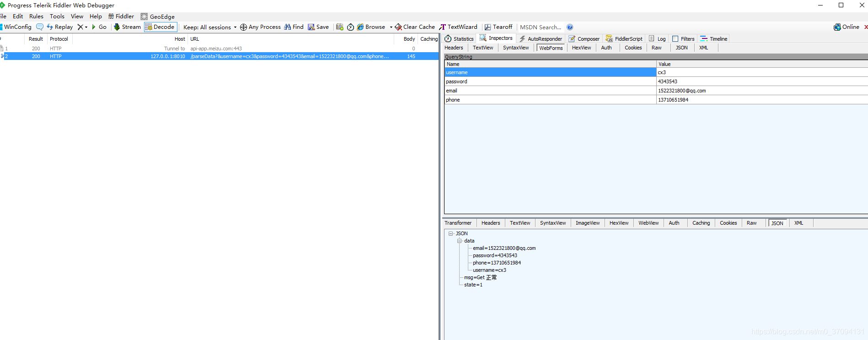The image size is (868, 340).
Task: Launch TextWizard tool
Action: coord(458,27)
